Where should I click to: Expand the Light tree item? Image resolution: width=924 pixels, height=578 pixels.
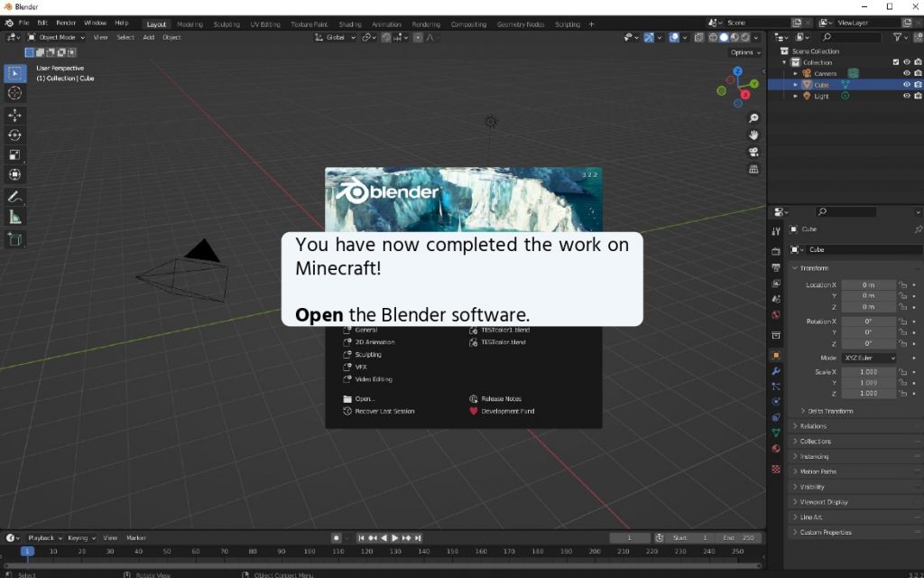click(x=795, y=96)
